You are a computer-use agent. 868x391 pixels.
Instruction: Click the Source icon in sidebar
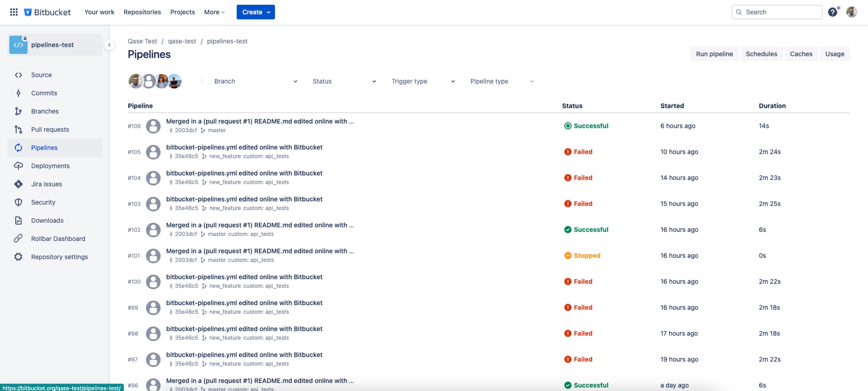(18, 75)
